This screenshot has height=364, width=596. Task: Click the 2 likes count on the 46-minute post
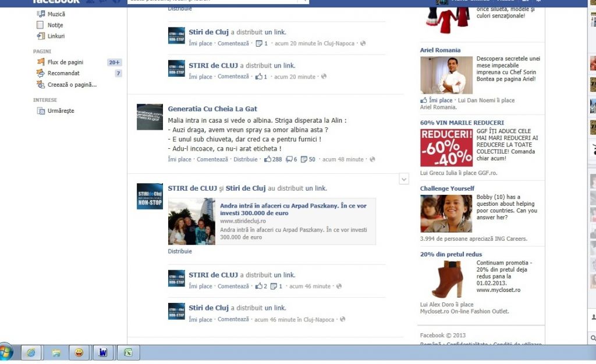point(261,286)
